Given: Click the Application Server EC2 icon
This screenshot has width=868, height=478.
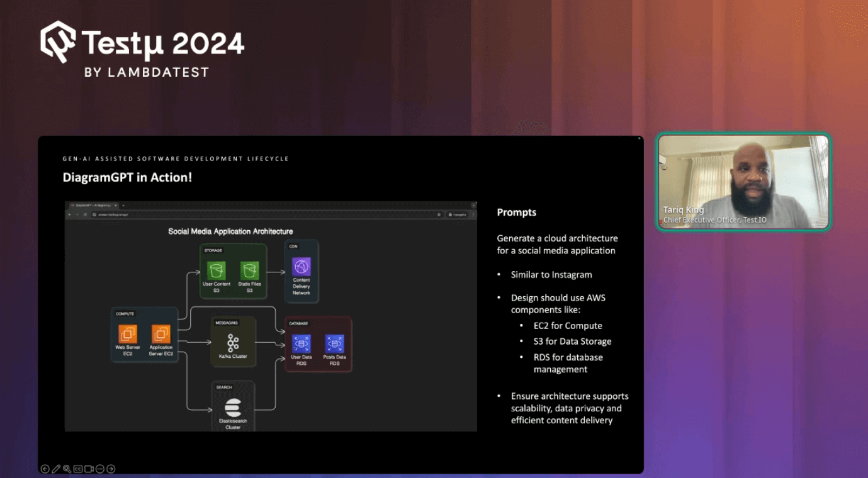Looking at the screenshot, I should pyautogui.click(x=161, y=334).
